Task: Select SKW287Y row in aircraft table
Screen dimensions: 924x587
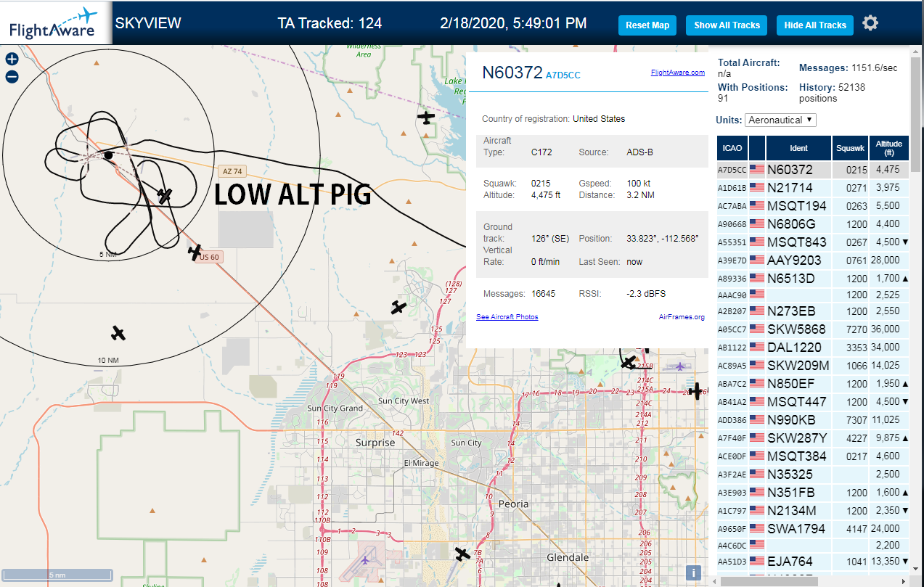Action: (812, 438)
